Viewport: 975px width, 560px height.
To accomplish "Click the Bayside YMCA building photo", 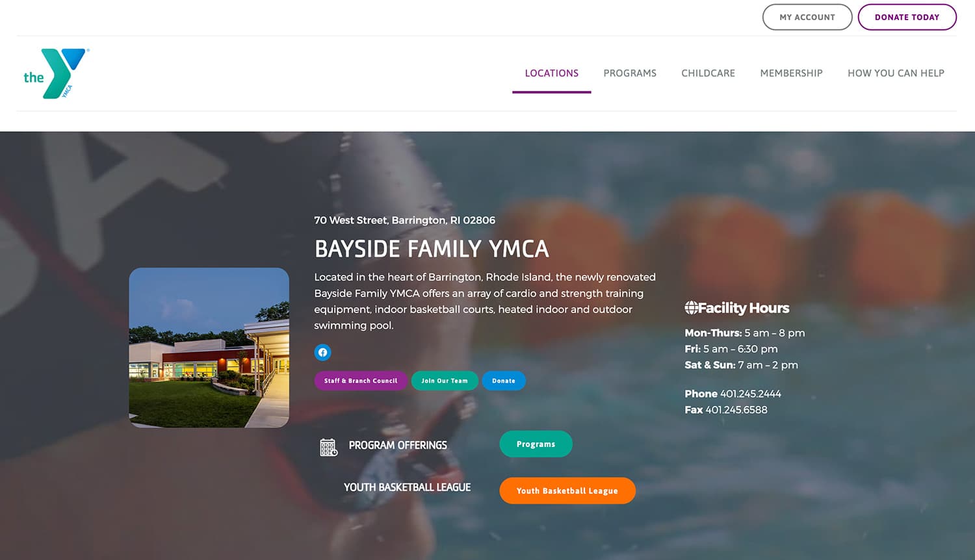I will click(x=209, y=348).
